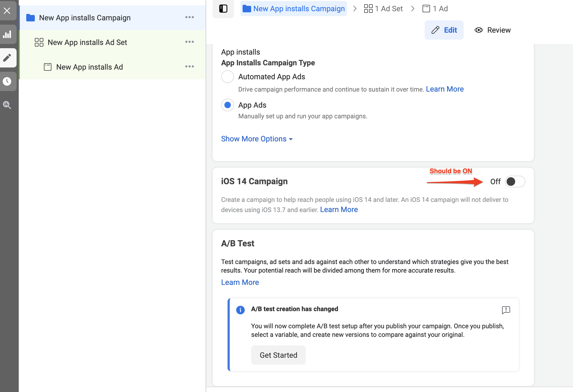Click the blue info icon in A/B notice
The height and width of the screenshot is (392, 573).
point(240,310)
